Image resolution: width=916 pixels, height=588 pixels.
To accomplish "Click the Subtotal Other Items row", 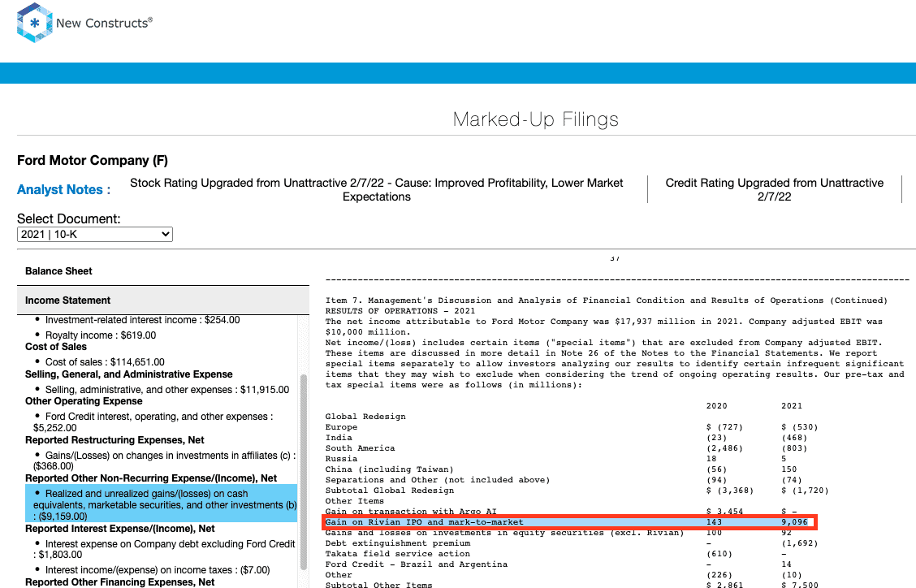I will tap(572, 585).
